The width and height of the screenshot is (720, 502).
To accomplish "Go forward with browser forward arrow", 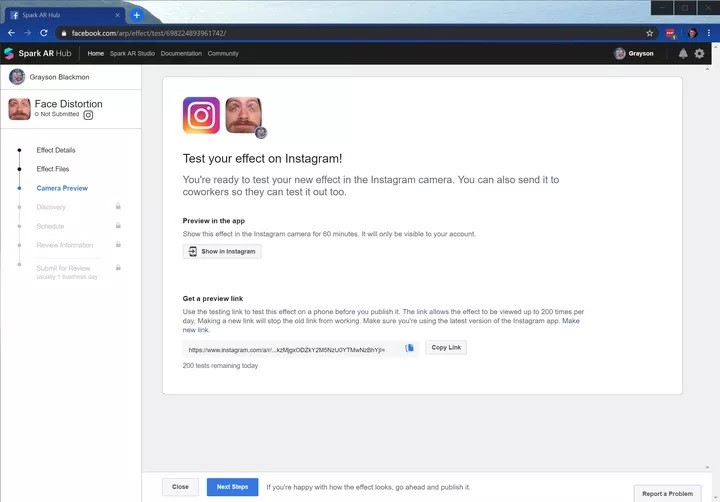I will click(28, 33).
